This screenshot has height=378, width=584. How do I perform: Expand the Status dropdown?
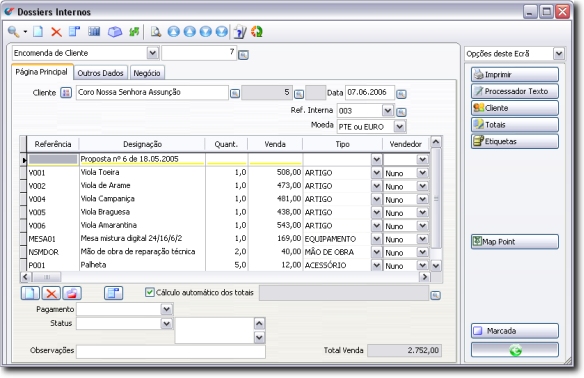coord(166,323)
